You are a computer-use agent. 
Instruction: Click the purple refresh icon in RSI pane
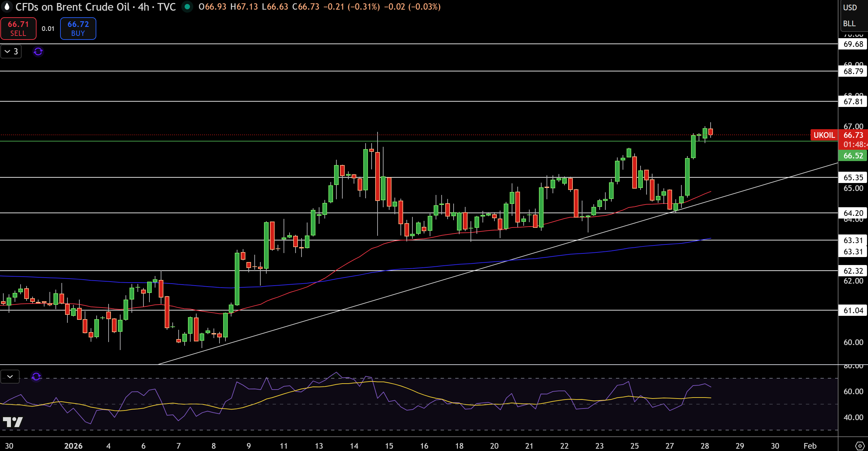tap(37, 377)
